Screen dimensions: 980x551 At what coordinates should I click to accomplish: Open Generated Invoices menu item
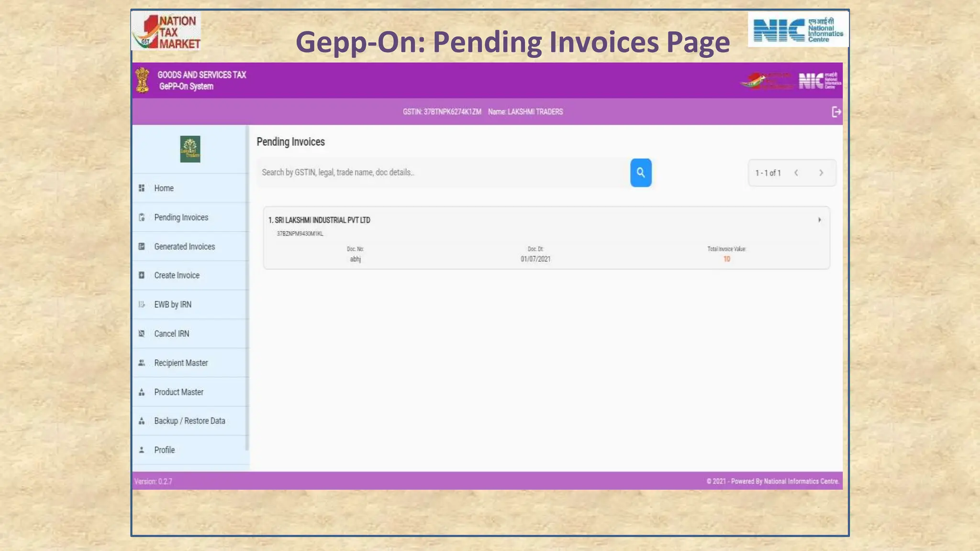click(190, 246)
